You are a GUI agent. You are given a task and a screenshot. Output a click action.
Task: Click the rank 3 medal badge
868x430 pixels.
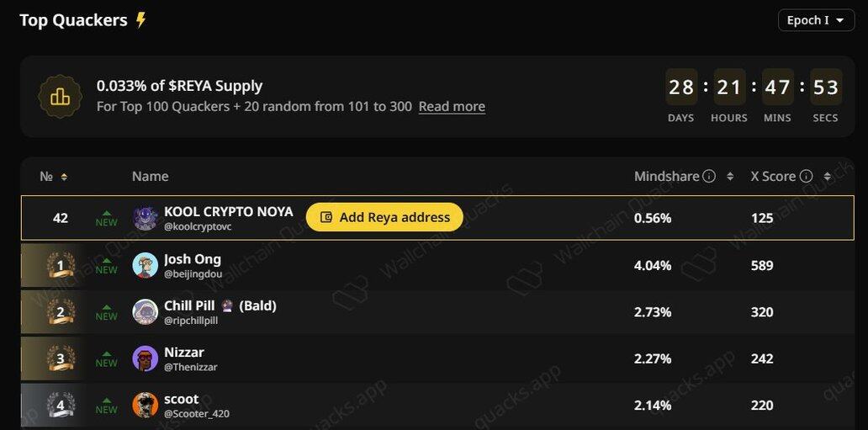point(61,359)
